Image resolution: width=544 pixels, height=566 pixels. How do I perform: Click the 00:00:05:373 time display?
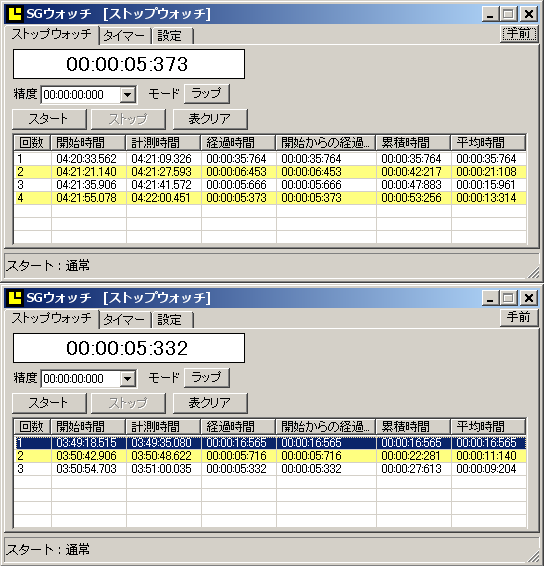(129, 64)
